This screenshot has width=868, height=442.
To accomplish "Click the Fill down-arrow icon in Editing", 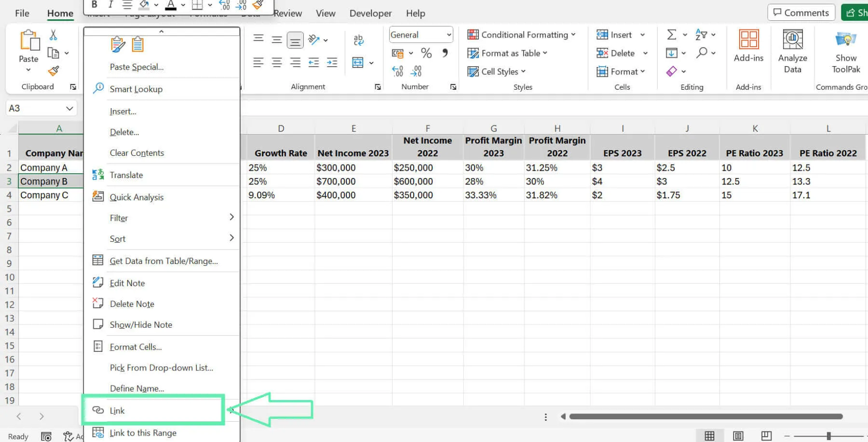I will (x=672, y=53).
